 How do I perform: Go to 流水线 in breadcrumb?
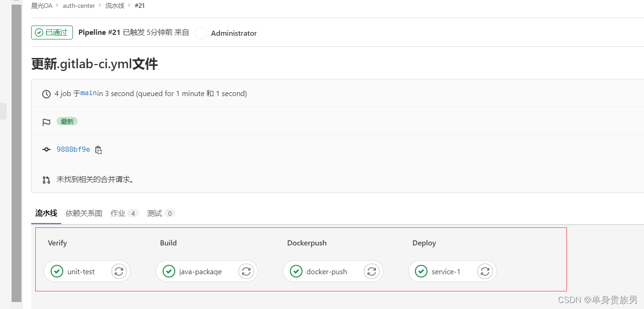pos(115,6)
